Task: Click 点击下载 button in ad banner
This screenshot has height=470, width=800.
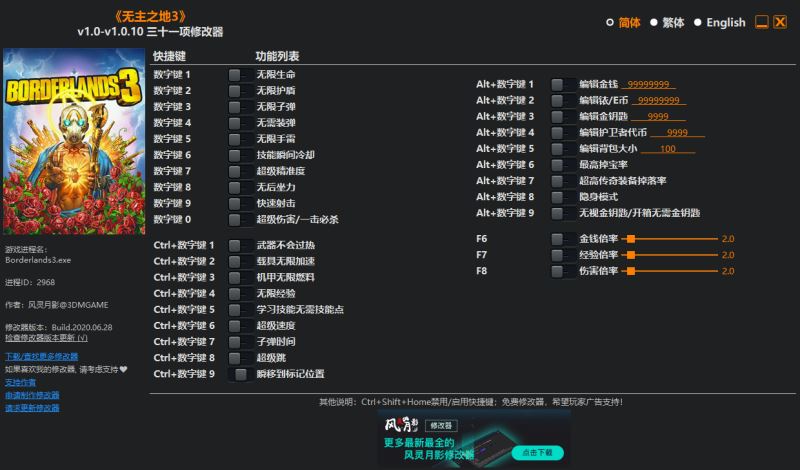Action: click(537, 453)
